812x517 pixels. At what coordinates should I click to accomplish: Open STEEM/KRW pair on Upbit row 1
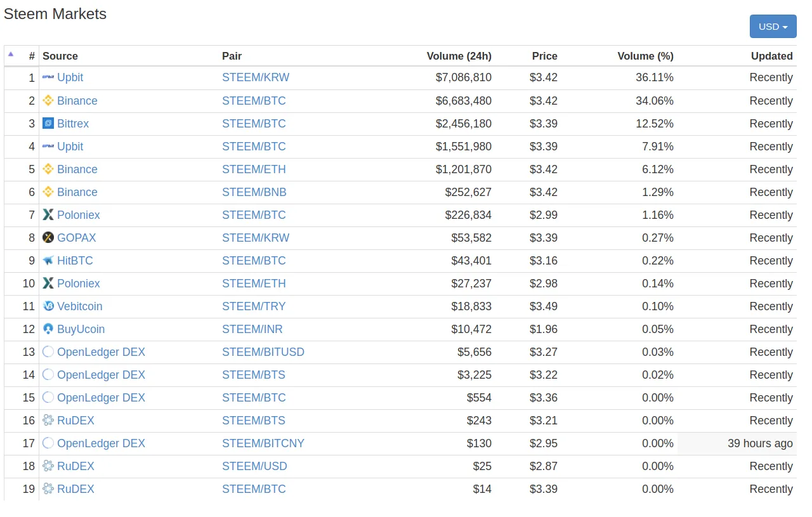tap(256, 77)
